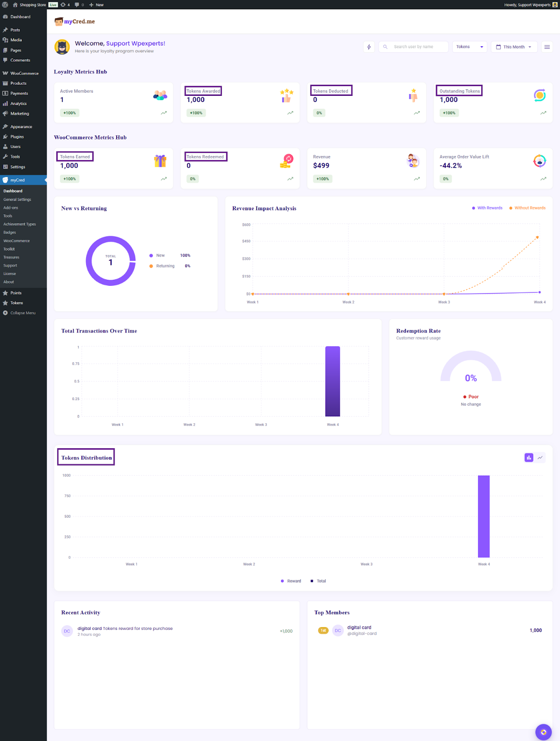Open General Settings in myCred submenu

pyautogui.click(x=17, y=200)
